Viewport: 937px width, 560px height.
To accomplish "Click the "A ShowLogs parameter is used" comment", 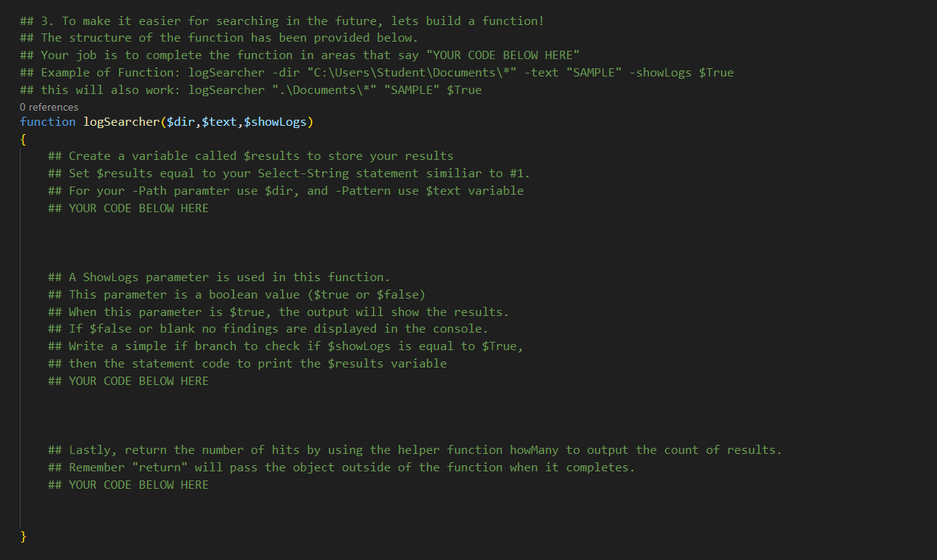I will (x=219, y=277).
